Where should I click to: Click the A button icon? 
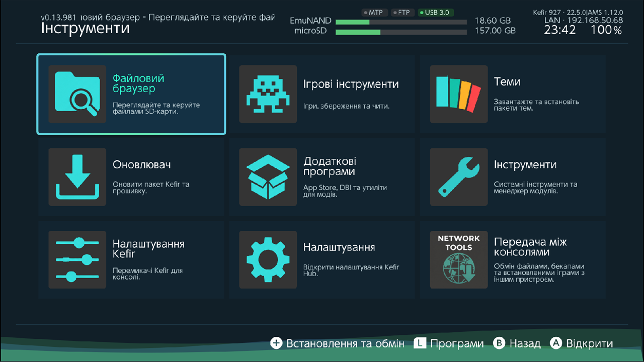click(555, 343)
